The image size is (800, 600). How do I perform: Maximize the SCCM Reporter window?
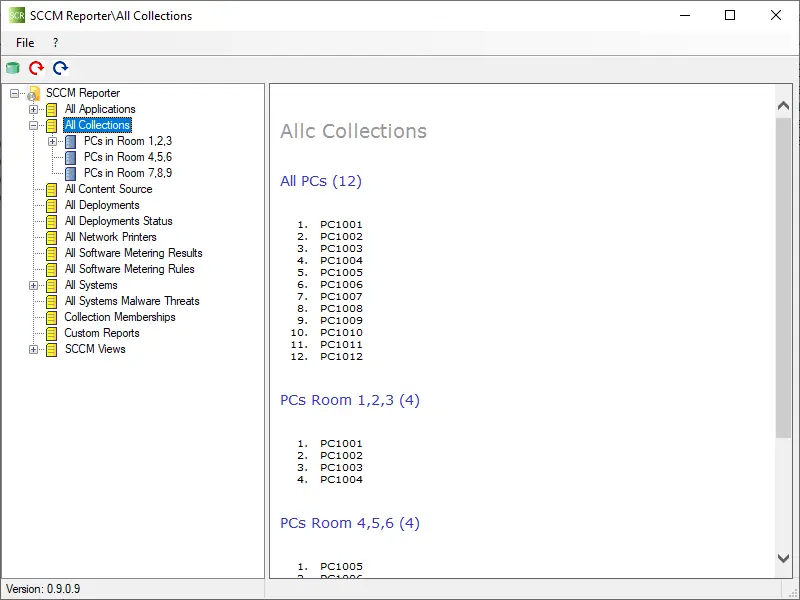tap(730, 15)
